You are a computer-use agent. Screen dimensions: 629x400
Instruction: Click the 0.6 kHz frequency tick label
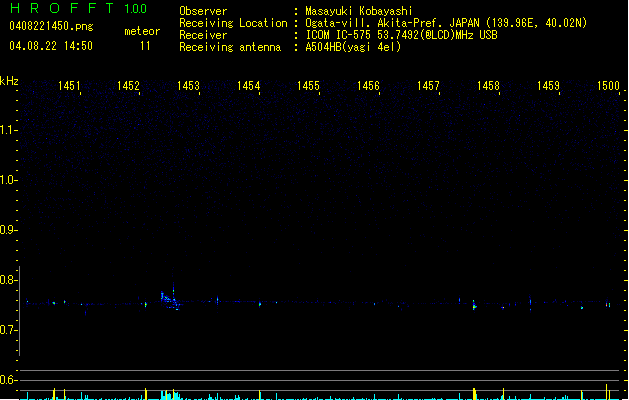coord(8,380)
